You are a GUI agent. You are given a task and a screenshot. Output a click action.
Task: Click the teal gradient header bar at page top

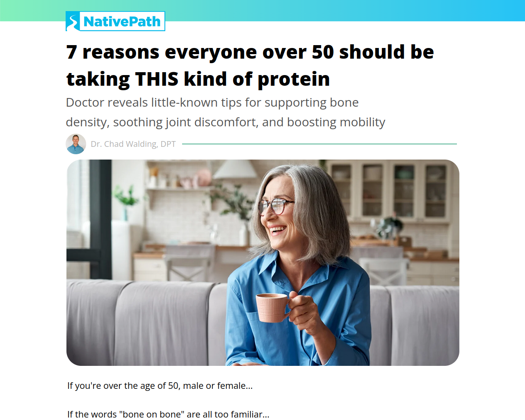[x=262, y=11]
